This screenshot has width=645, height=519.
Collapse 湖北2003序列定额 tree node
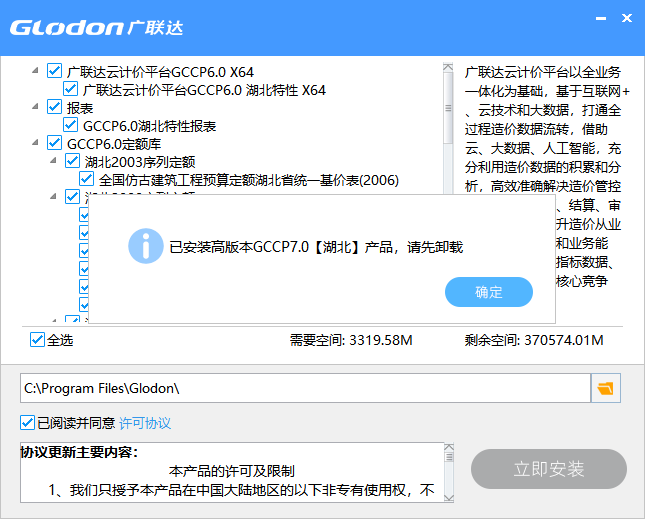pos(53,161)
